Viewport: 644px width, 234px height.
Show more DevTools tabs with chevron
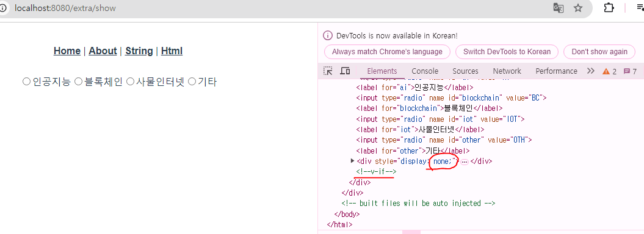591,71
